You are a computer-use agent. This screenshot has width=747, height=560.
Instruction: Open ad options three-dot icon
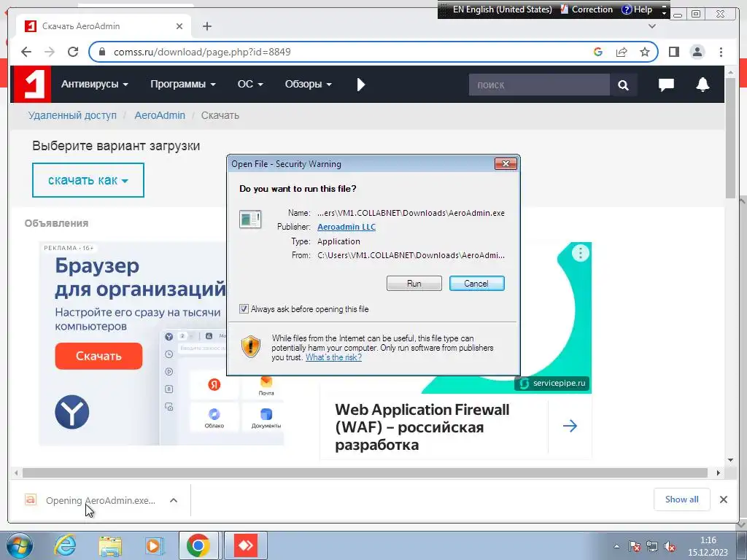(x=580, y=253)
